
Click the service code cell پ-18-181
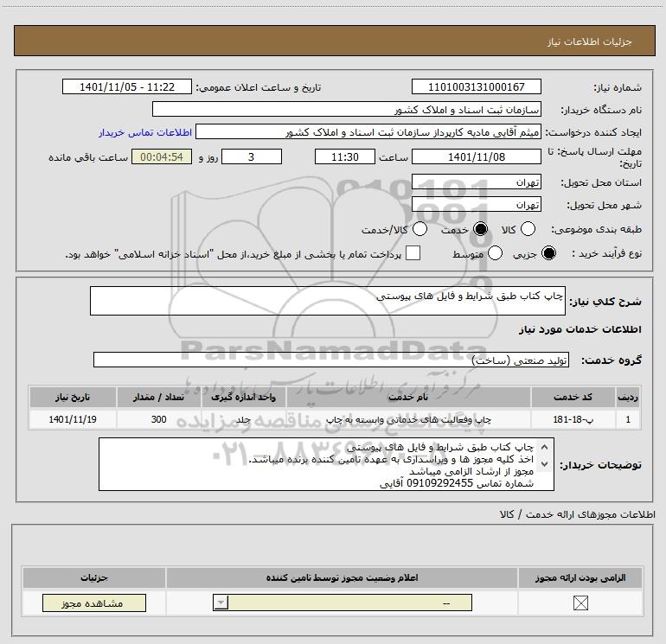573,419
